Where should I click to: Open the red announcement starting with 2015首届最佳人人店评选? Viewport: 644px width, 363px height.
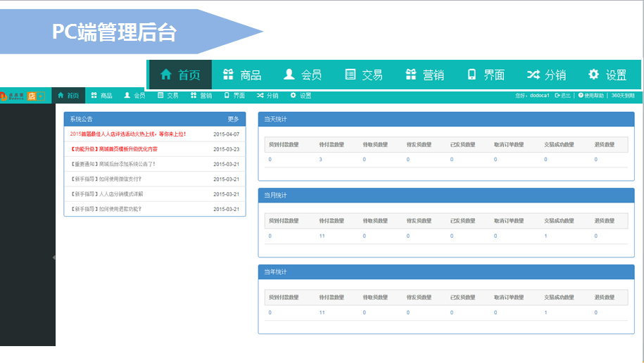[x=127, y=134]
